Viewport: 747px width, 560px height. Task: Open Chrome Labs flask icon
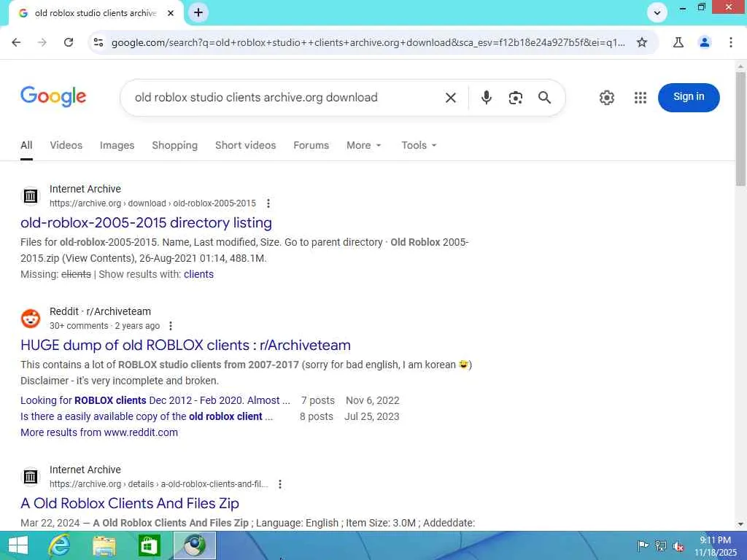coord(678,42)
